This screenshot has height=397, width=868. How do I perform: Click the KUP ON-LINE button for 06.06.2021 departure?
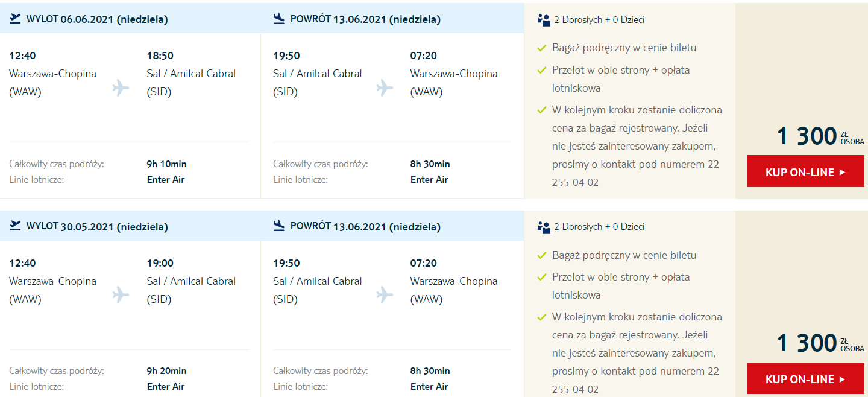click(x=806, y=171)
